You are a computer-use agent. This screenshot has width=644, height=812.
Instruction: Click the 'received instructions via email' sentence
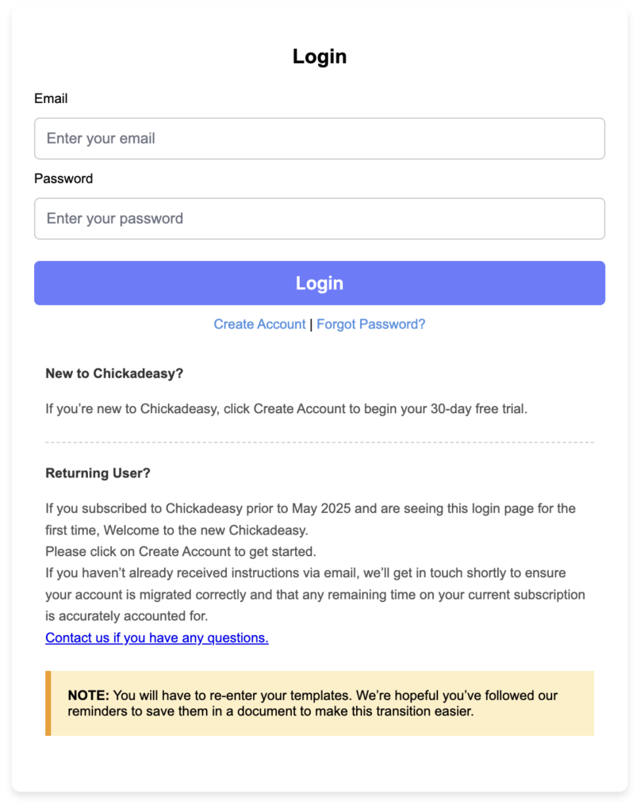[x=305, y=573]
